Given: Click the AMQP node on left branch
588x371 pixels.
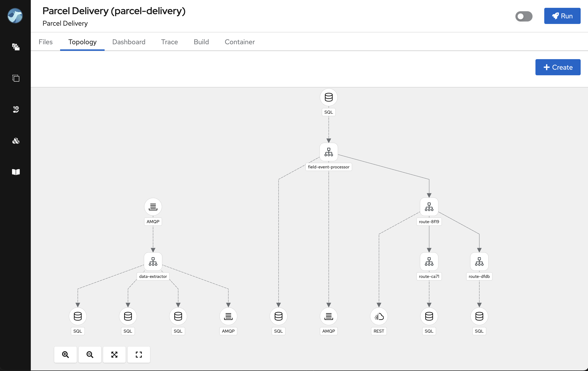Looking at the screenshot, I should [152, 207].
